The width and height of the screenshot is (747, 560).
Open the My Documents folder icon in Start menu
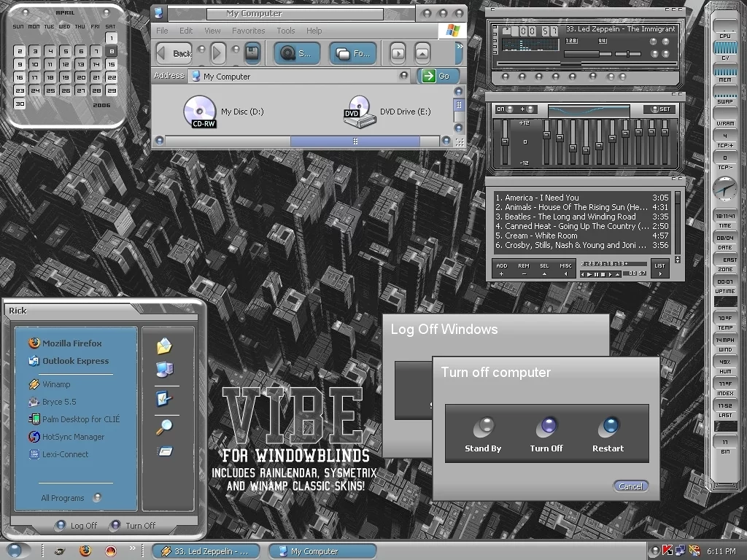point(164,346)
